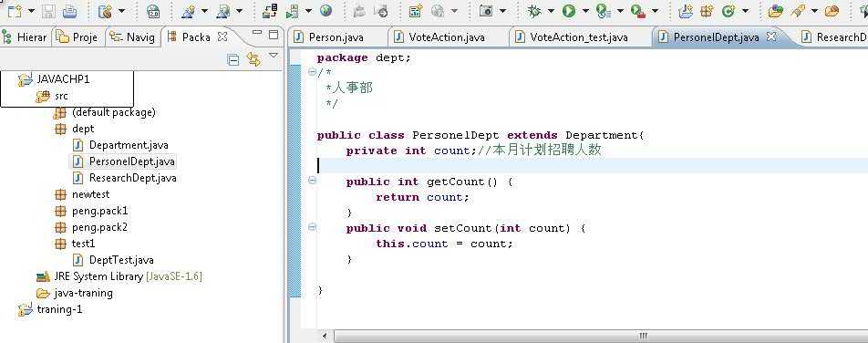Collapse the comment block fold marker
Viewport: 868px width, 343px height.
312,71
